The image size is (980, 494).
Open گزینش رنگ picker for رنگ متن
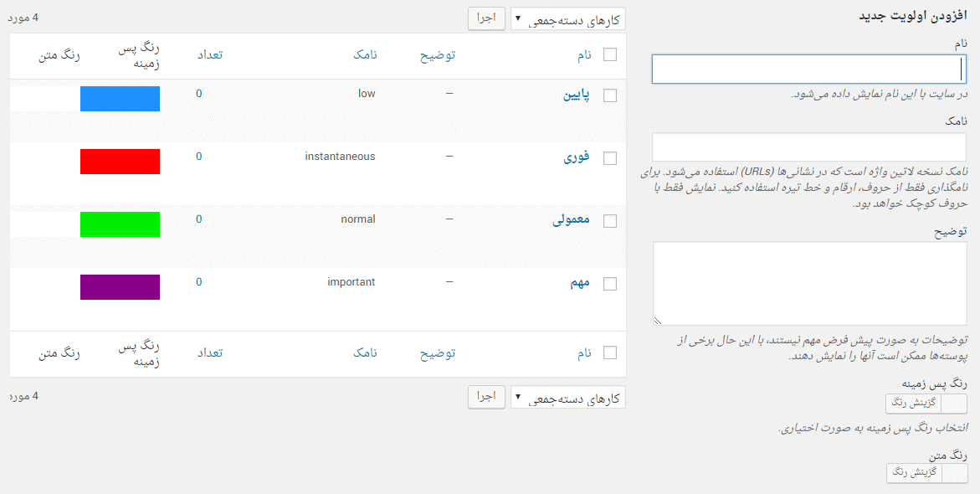(926, 473)
